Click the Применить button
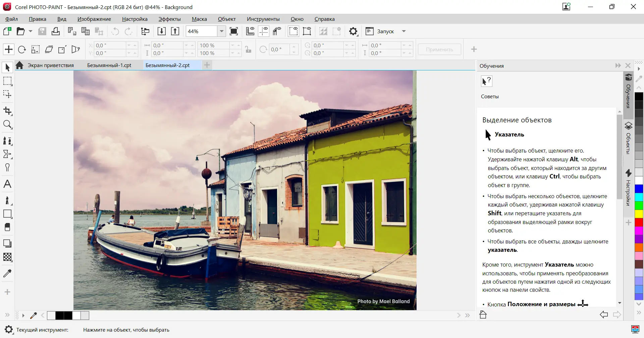Viewport: 644px width, 338px height. [439, 50]
